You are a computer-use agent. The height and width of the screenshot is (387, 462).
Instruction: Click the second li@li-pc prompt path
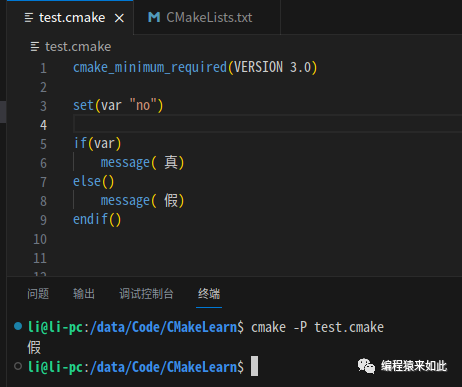[136, 367]
